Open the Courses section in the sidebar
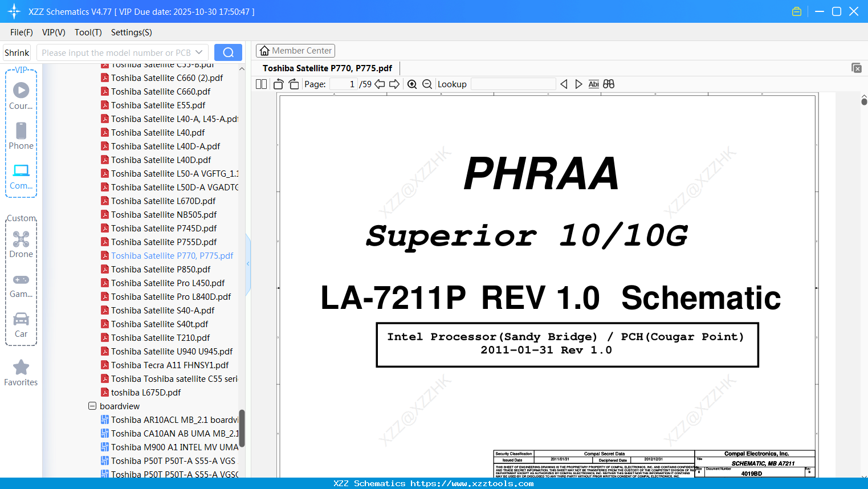The image size is (868, 489). (x=21, y=96)
